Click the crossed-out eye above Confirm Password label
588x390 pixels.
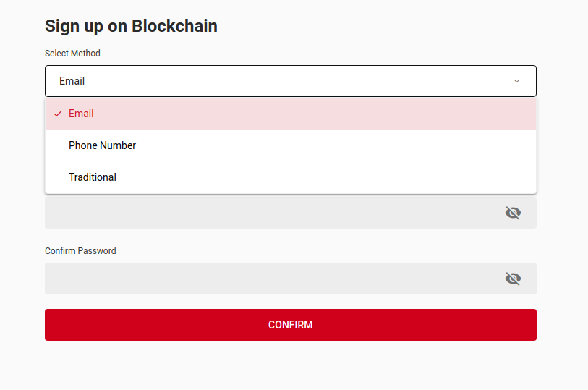(513, 213)
